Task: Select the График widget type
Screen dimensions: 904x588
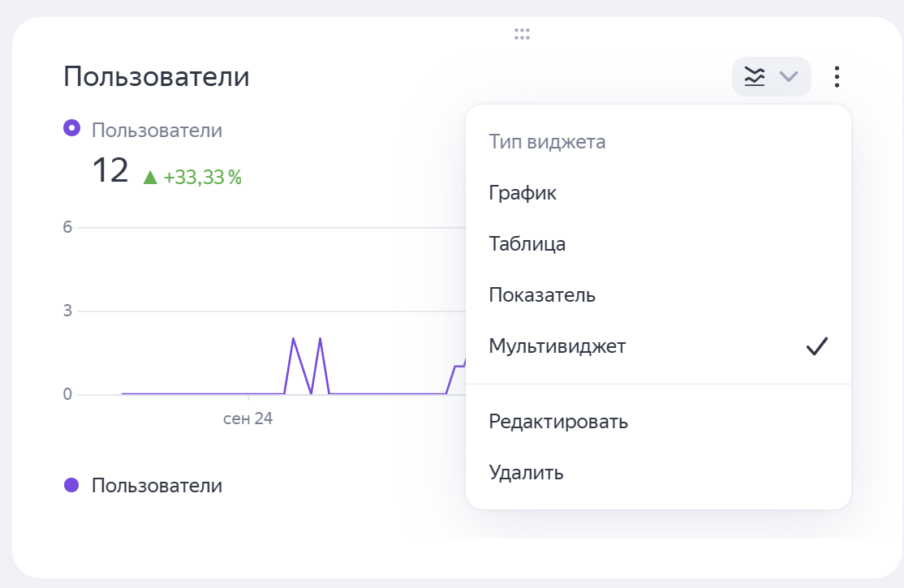Action: tap(523, 194)
